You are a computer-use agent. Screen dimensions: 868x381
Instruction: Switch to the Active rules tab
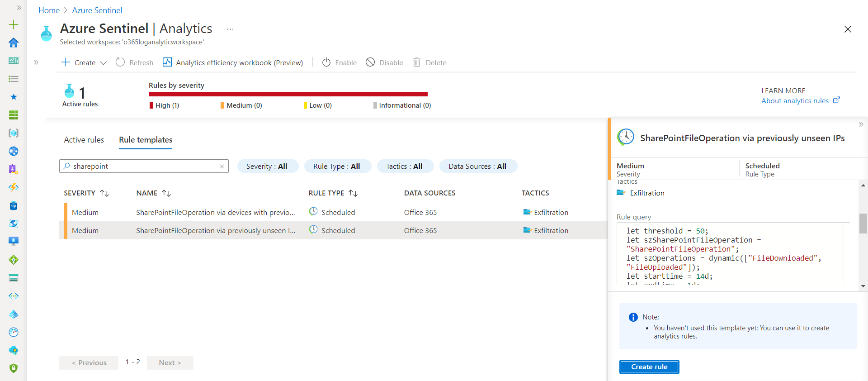click(84, 140)
